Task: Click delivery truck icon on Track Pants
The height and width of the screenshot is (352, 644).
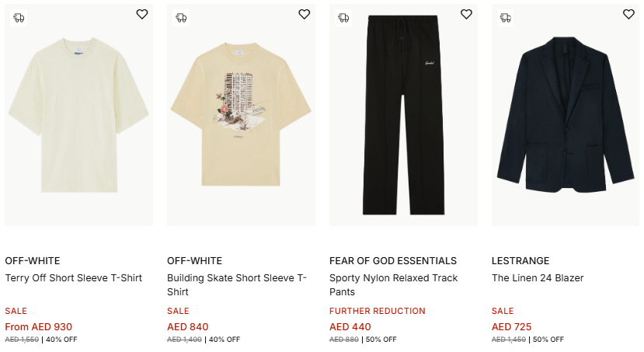Action: click(343, 17)
